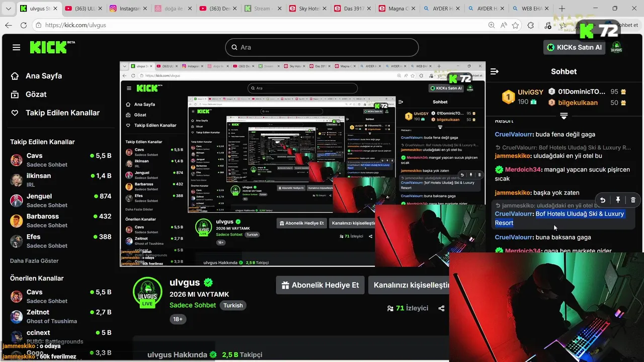The height and width of the screenshot is (362, 644).
Task: Expand the gift leaderboard chevron
Action: (x=563, y=116)
